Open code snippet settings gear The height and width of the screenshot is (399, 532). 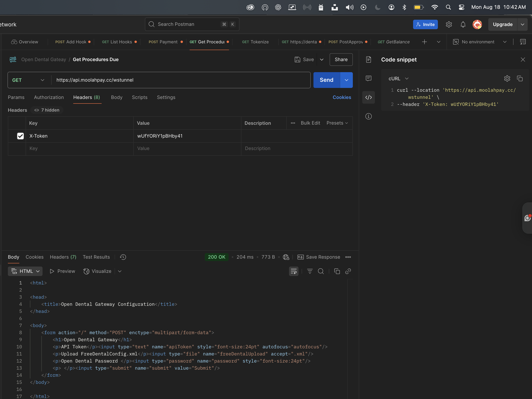[x=507, y=78]
